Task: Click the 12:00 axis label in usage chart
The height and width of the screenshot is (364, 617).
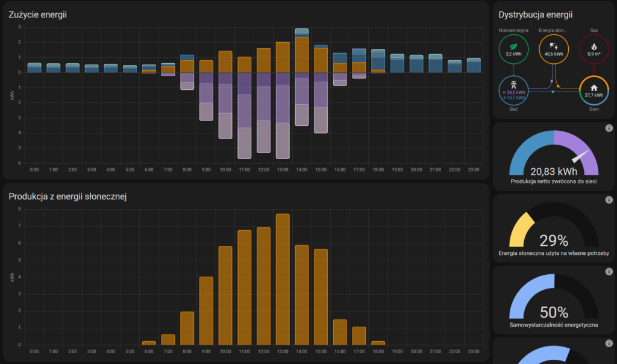Action: (263, 169)
